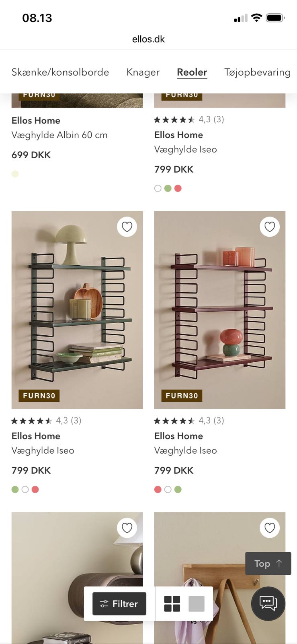This screenshot has width=297, height=644.
Task: Tap heart on the wooden coat rack
Action: point(270,528)
